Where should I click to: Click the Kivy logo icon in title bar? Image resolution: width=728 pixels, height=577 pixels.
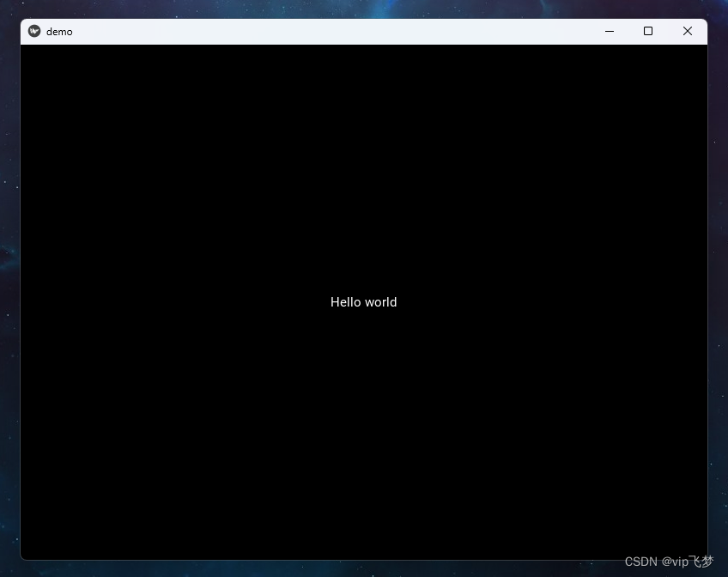[x=34, y=31]
